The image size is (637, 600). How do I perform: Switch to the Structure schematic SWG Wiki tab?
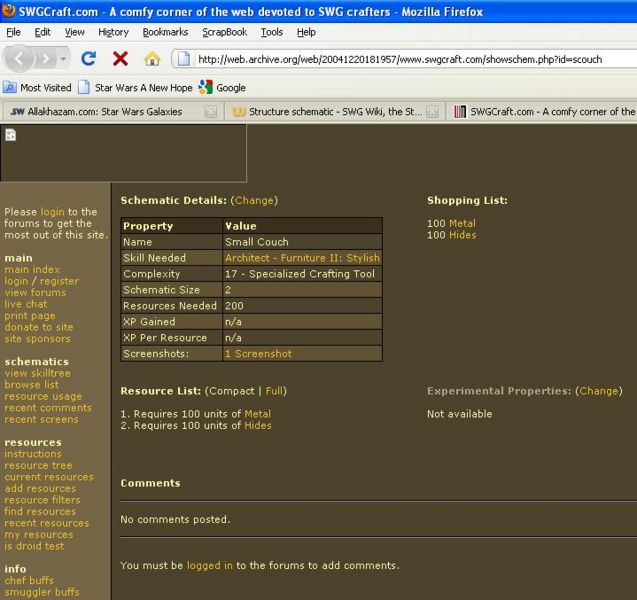pos(330,112)
